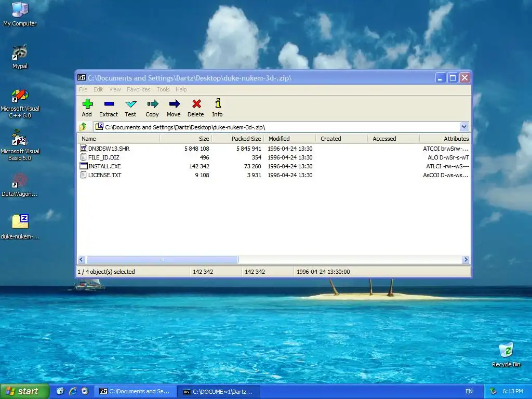This screenshot has height=399, width=532.
Task: Click the 7z icon in title bar
Action: click(82, 78)
